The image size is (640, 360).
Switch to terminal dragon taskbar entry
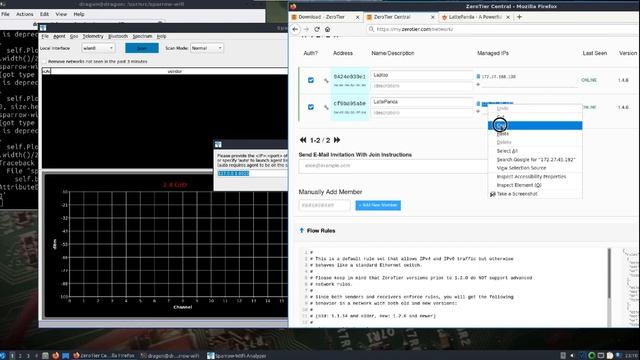[x=170, y=356]
